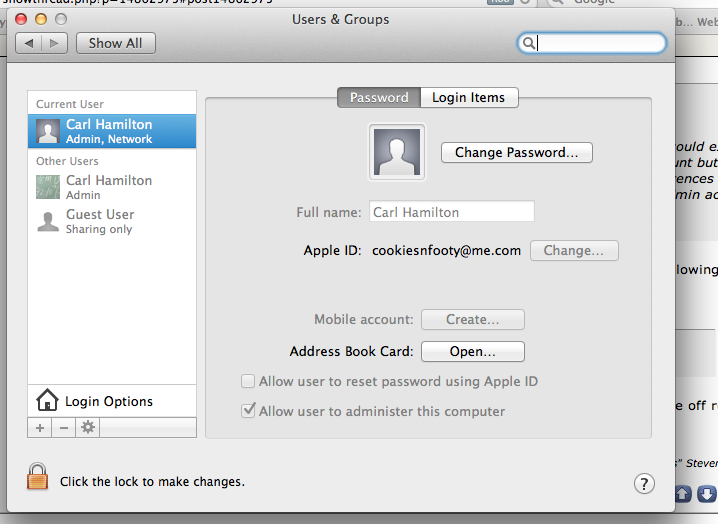Open the Address Book Card

(x=473, y=351)
